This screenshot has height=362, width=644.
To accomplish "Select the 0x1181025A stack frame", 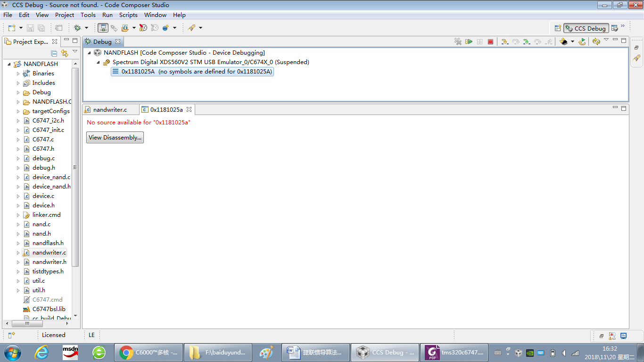I will [192, 72].
